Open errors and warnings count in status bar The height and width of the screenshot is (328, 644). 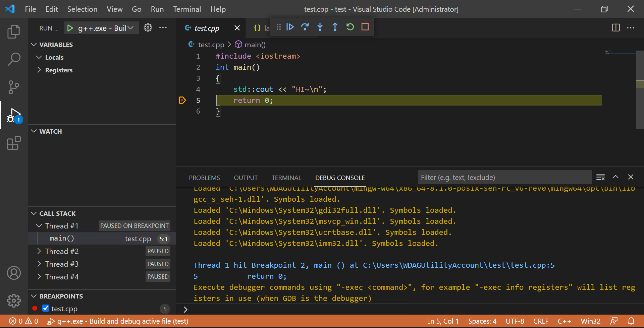pos(23,321)
